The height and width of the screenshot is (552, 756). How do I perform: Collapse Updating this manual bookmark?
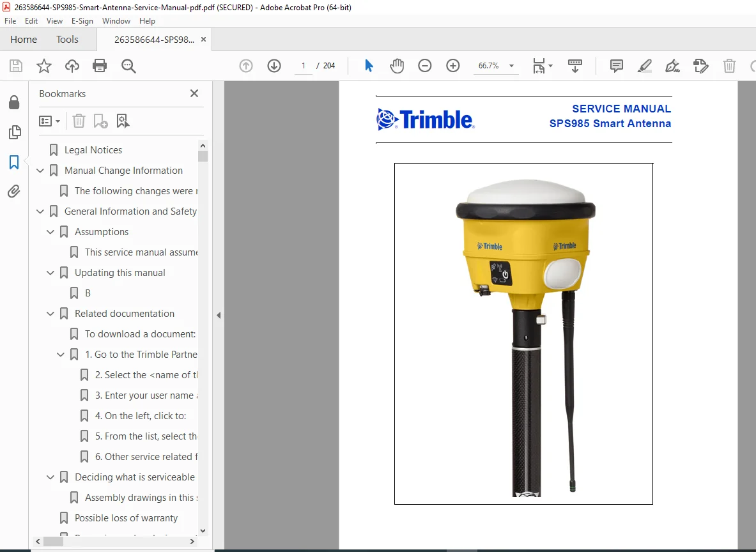tap(50, 273)
